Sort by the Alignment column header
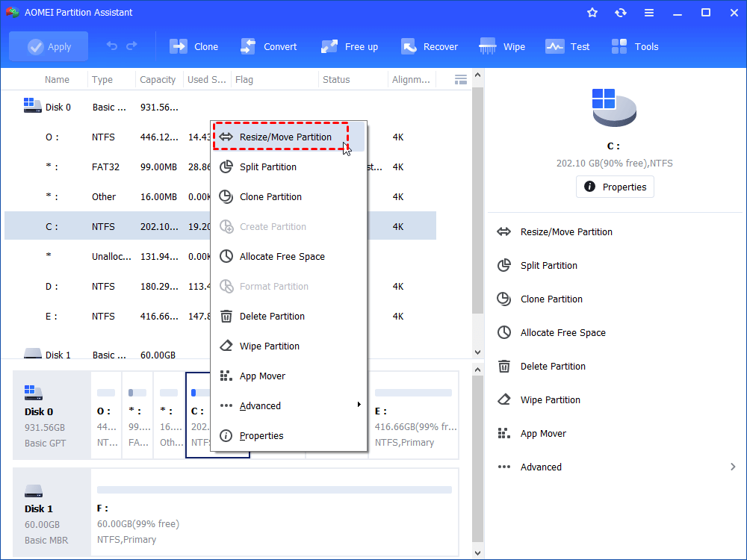Viewport: 747px width, 560px height. (411, 80)
